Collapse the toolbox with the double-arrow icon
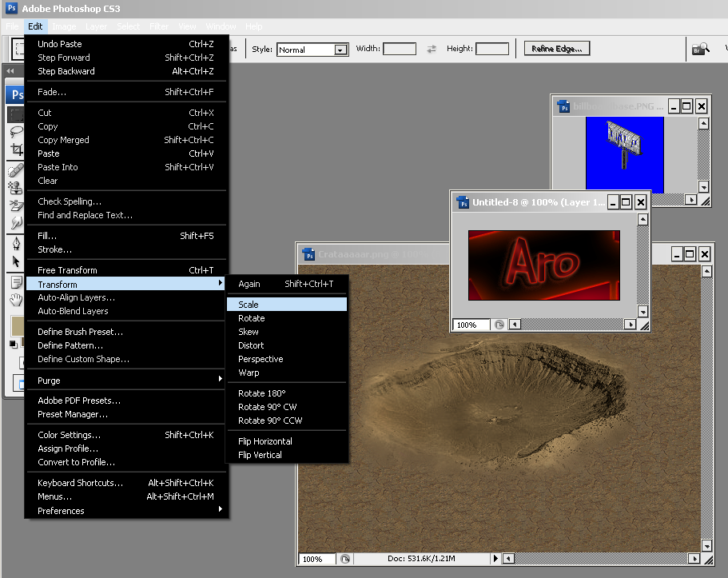 (10, 71)
